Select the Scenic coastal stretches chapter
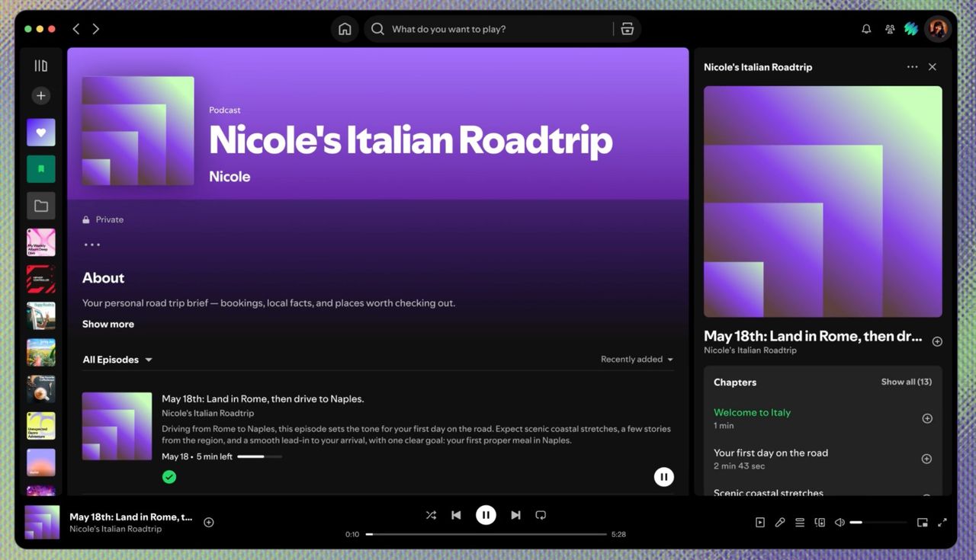Image resolution: width=976 pixels, height=560 pixels. [769, 492]
